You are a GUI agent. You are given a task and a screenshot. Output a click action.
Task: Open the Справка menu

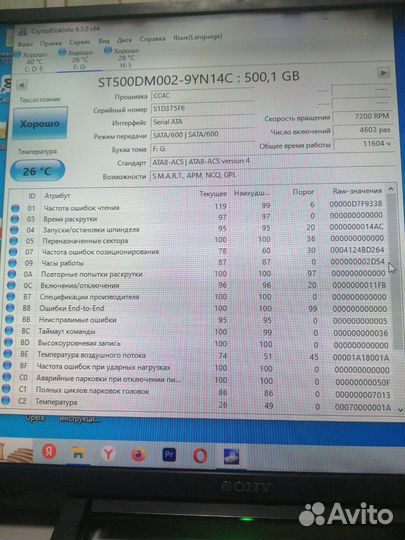(152, 39)
